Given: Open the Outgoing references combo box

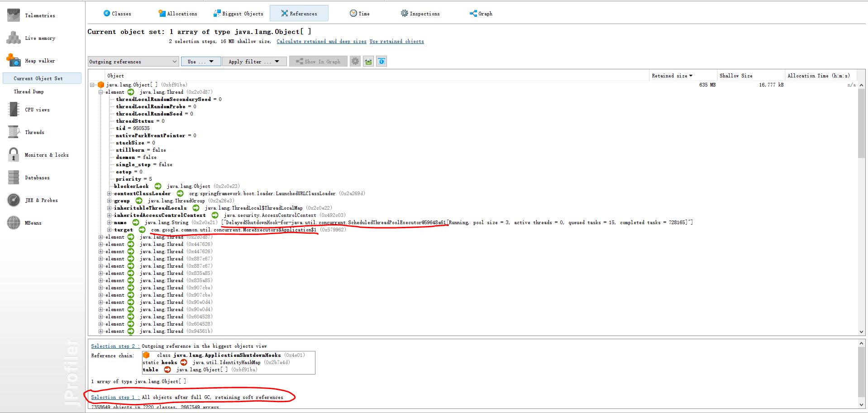Looking at the screenshot, I should click(x=133, y=62).
